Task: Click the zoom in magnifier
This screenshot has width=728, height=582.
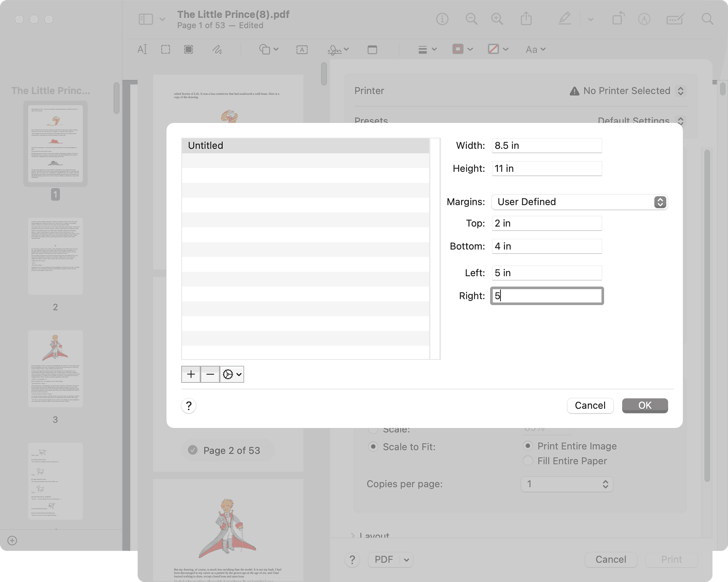Action: (497, 19)
